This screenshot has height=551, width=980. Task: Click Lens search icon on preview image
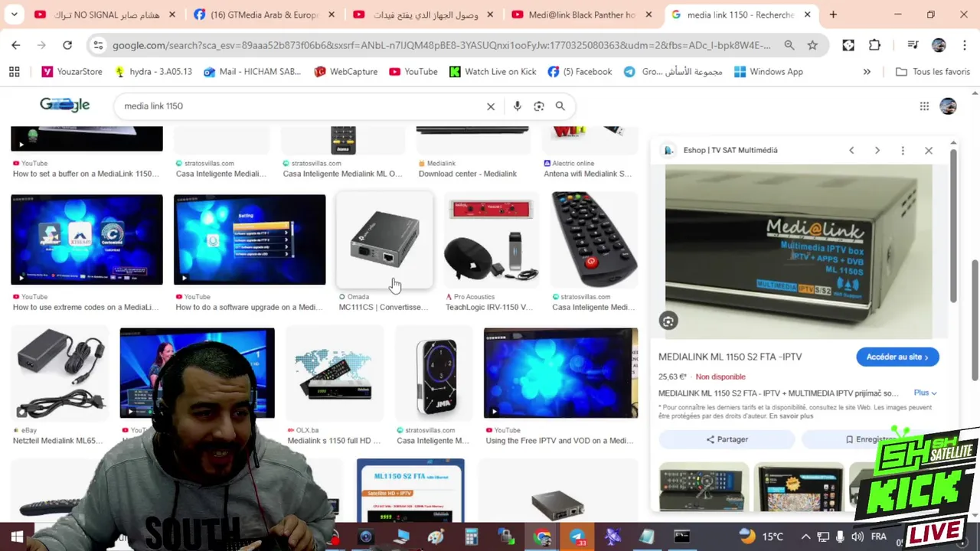(668, 321)
